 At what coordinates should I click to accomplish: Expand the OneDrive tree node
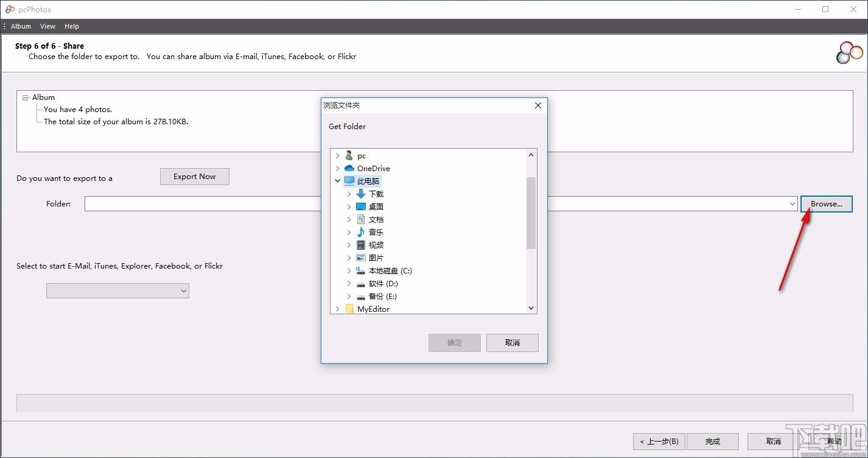tap(337, 169)
